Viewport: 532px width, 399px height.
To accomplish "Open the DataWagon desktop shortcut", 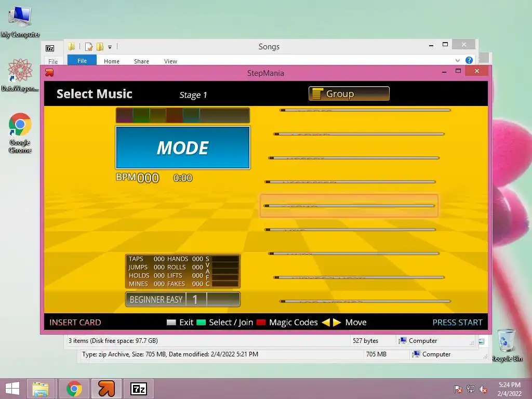I will 20,75.
